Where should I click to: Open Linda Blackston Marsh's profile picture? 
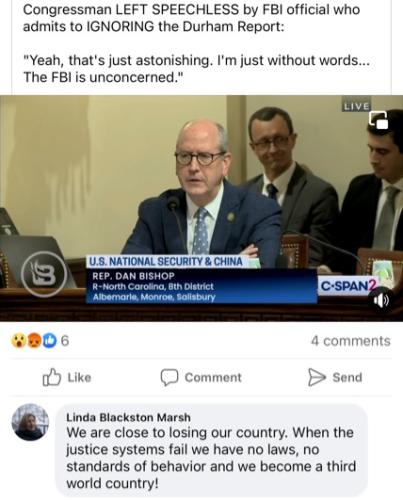[30, 422]
